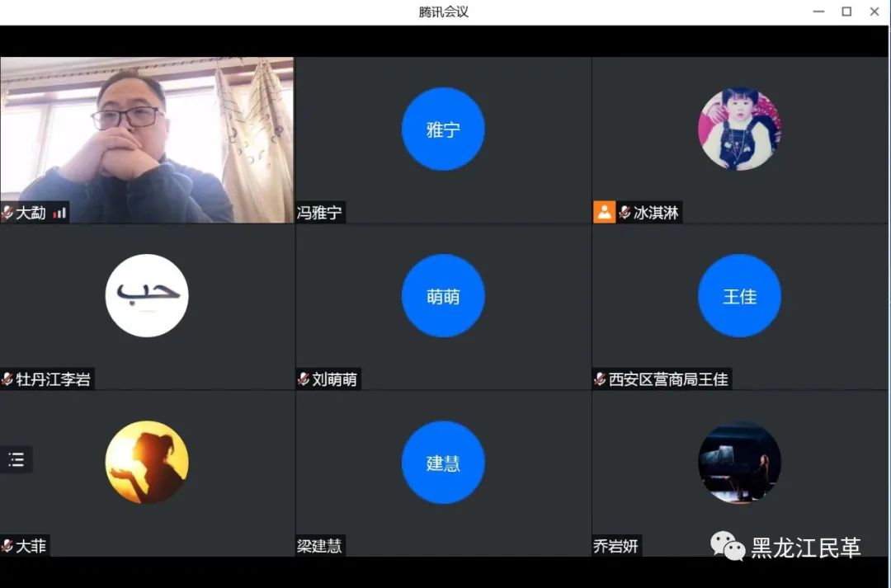Select the blue 萌萌 avatar circle
The width and height of the screenshot is (891, 588).
[443, 295]
